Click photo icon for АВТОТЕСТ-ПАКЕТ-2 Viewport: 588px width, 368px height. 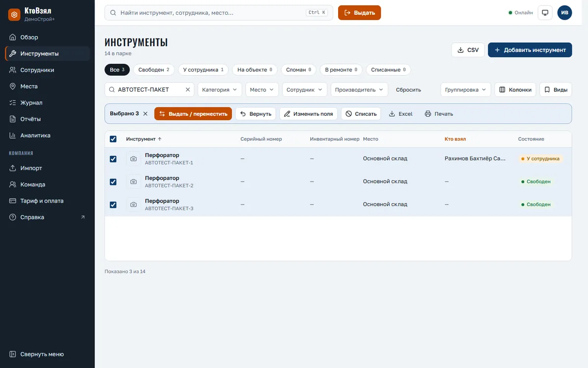[x=133, y=182]
